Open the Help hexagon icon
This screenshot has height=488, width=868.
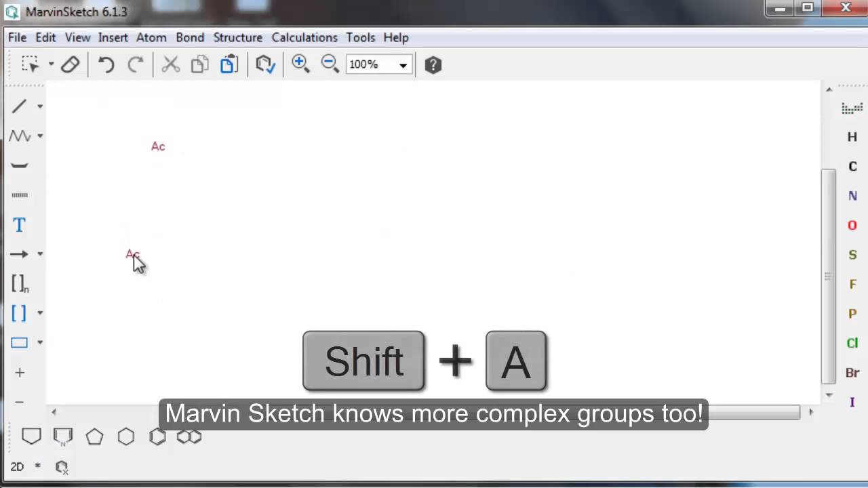(433, 65)
